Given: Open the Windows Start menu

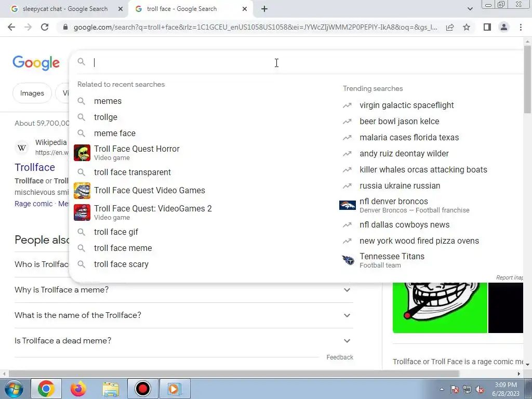Looking at the screenshot, I should point(14,389).
